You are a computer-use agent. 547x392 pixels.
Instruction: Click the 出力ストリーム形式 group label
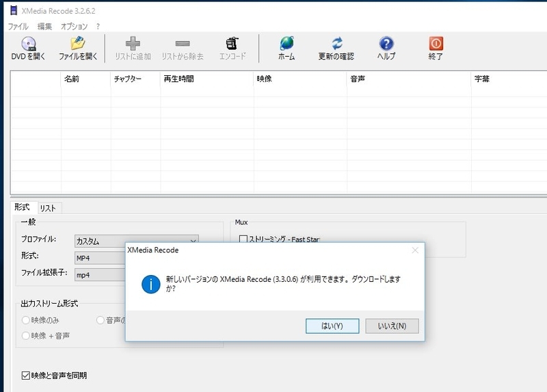[x=49, y=304]
